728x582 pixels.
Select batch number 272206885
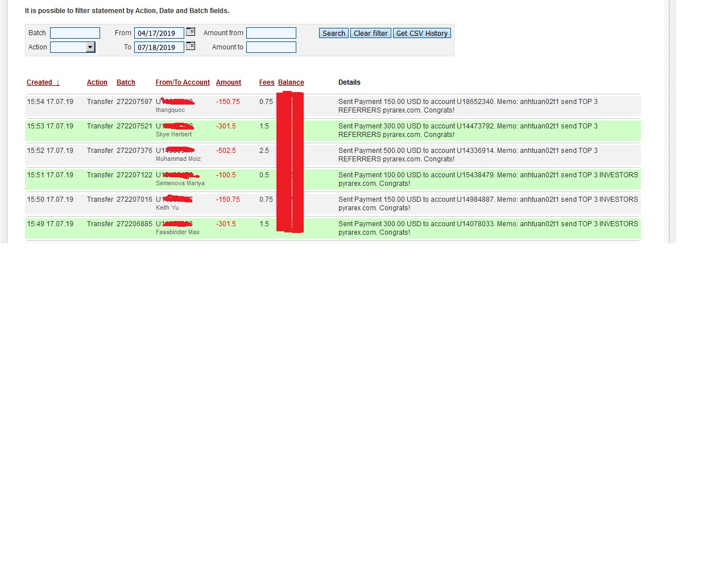[x=134, y=224]
